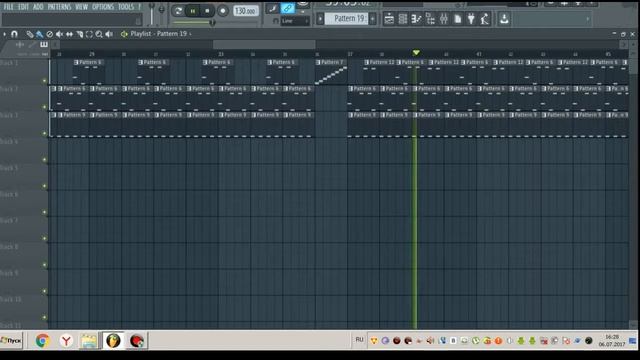Toggle pattern/song mode button

tap(178, 11)
